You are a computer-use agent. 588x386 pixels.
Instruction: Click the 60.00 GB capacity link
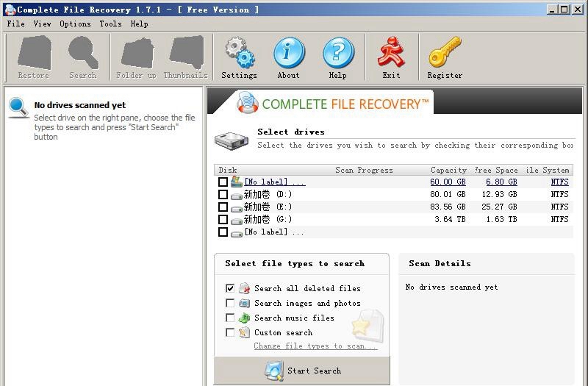[x=448, y=182]
